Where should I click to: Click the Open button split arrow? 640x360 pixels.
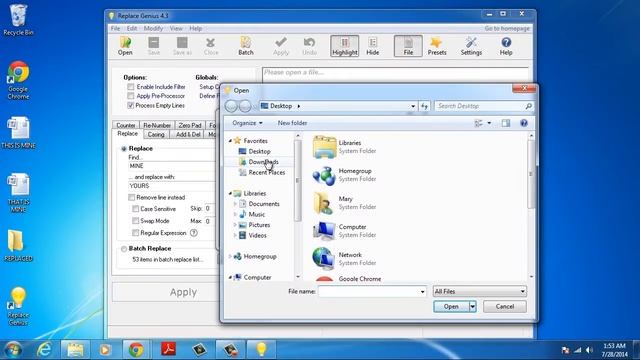(x=473, y=307)
